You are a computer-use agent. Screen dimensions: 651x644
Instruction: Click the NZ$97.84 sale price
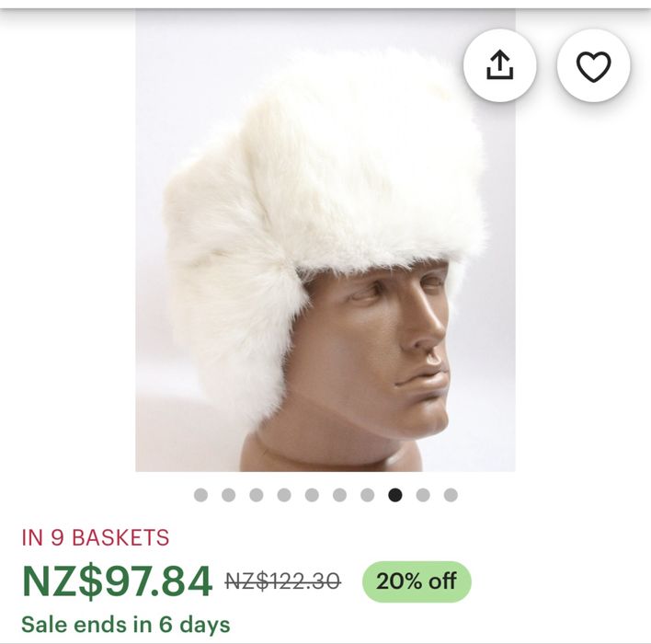pos(117,581)
